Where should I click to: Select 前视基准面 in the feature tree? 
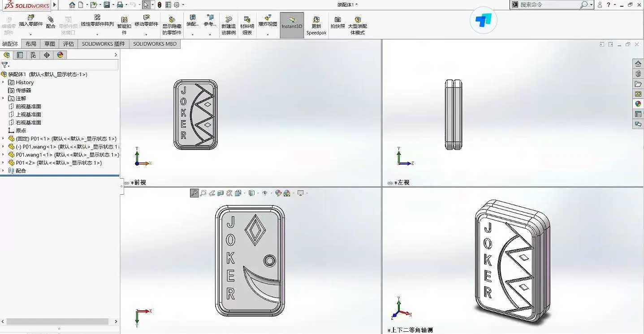pyautogui.click(x=28, y=107)
